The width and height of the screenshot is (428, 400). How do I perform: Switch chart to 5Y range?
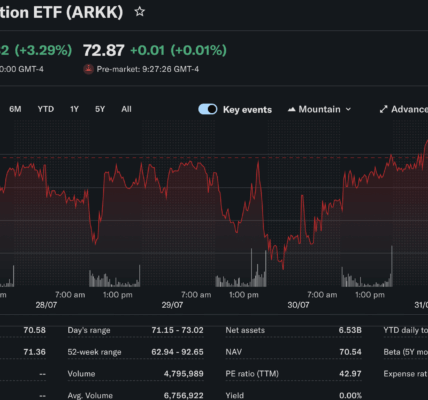(x=100, y=109)
